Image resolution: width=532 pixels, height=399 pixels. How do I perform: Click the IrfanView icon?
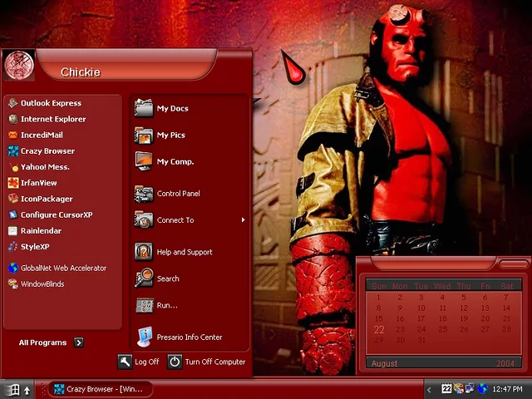coord(13,183)
